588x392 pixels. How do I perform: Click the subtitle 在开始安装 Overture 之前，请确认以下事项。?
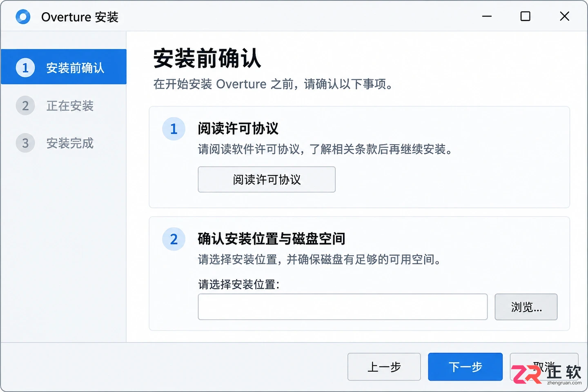273,84
